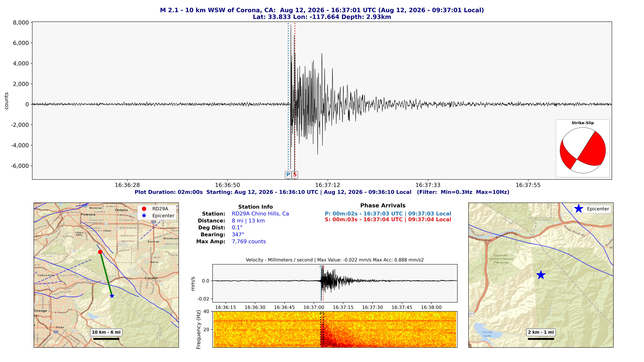Click the Epicenter legend star in right map
Viewport: 644px width, 362px height.
(578, 209)
